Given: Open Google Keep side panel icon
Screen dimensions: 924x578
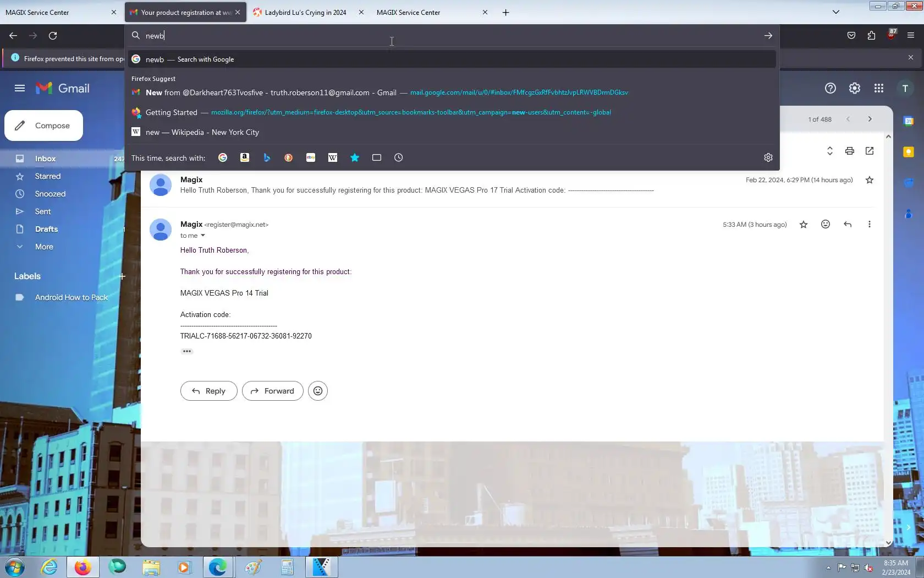Looking at the screenshot, I should pyautogui.click(x=909, y=152).
